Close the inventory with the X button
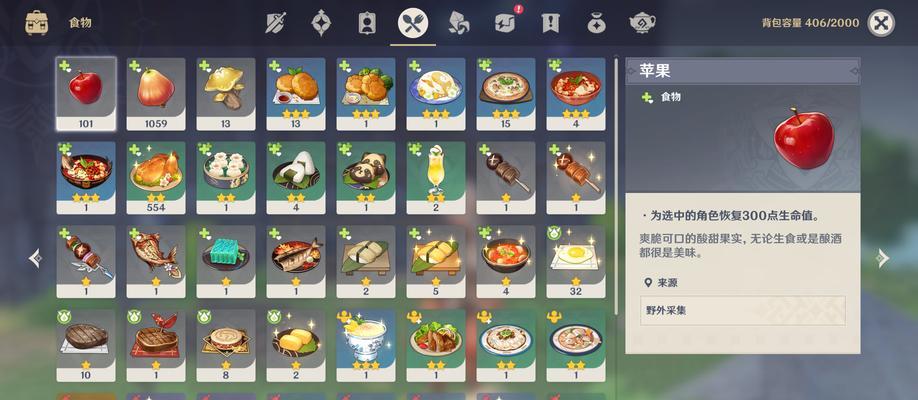 tap(881, 23)
